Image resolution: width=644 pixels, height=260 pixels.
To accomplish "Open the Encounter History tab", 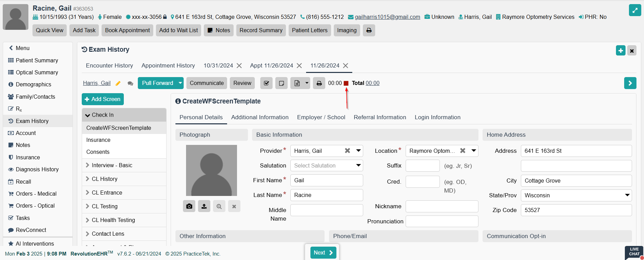I will click(x=109, y=65).
